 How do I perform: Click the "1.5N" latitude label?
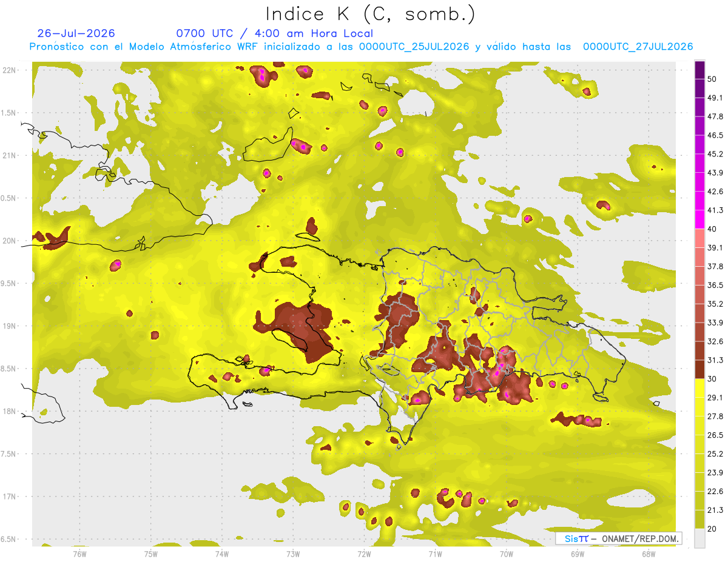[8, 113]
